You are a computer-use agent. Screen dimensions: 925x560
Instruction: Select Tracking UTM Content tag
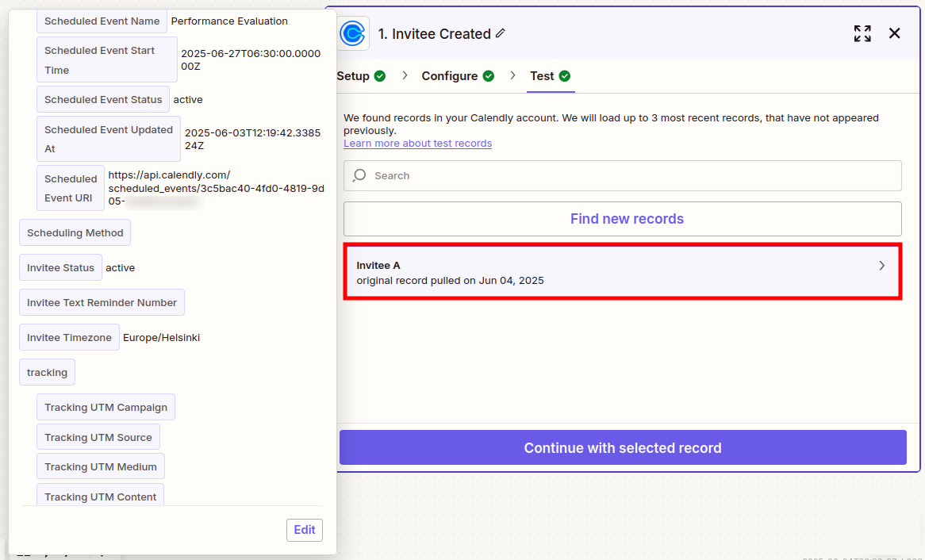point(100,496)
